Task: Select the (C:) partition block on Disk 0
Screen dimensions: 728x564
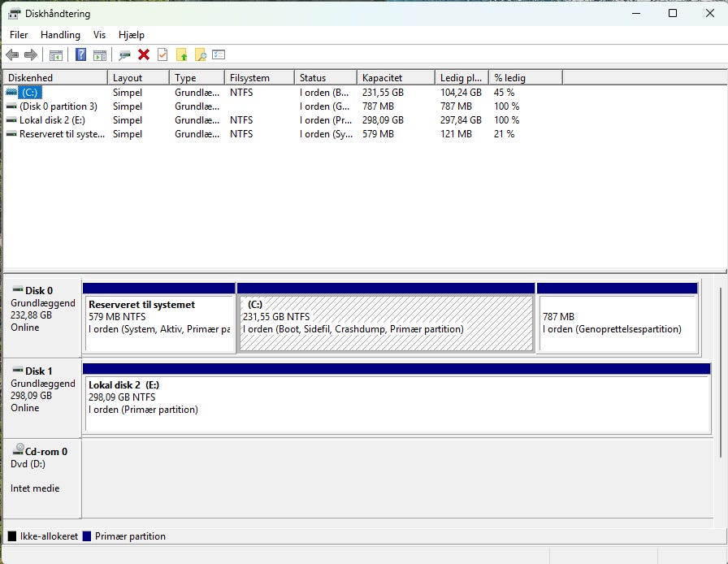Action: point(385,322)
